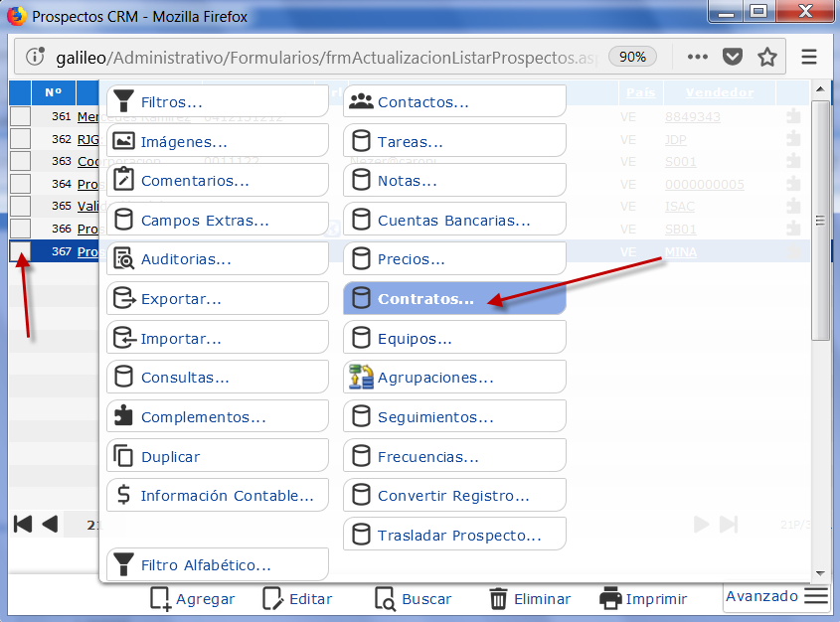Open Consultas option
This screenshot has width=840, height=622.
click(218, 378)
